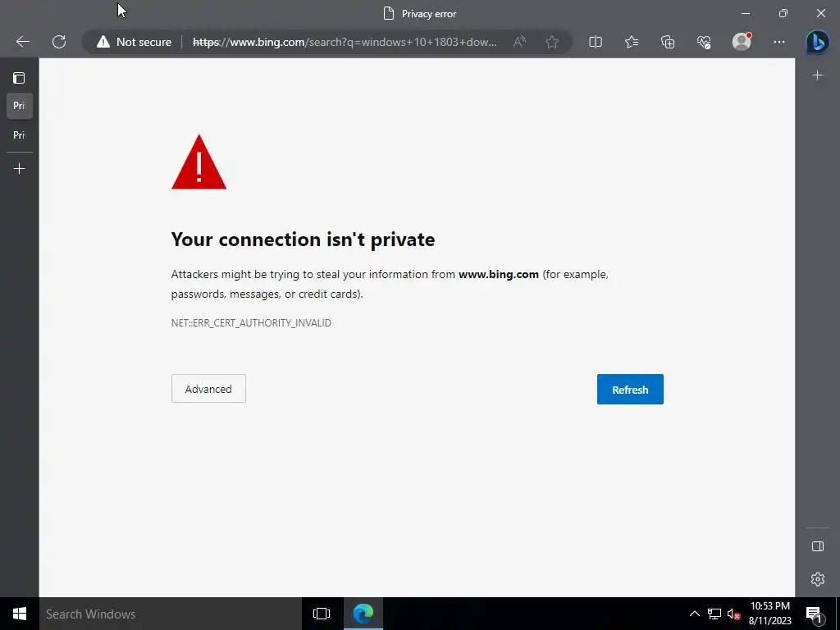
Task: Click the red warning triangle icon
Action: pyautogui.click(x=199, y=162)
